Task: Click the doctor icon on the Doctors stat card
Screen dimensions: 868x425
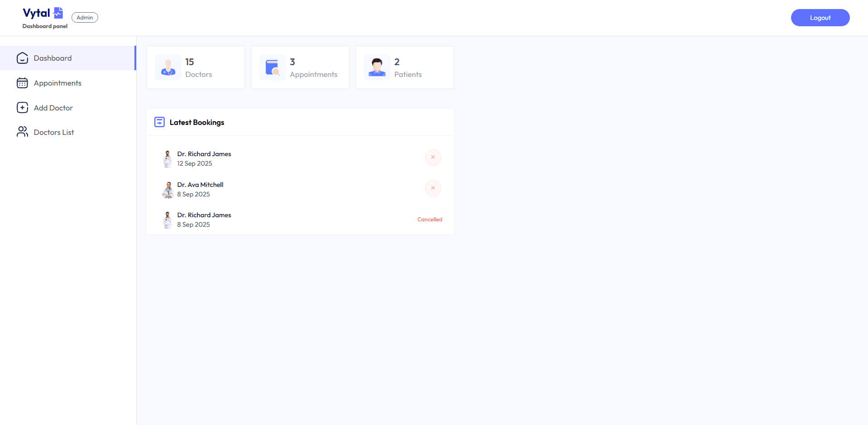Action: (168, 67)
